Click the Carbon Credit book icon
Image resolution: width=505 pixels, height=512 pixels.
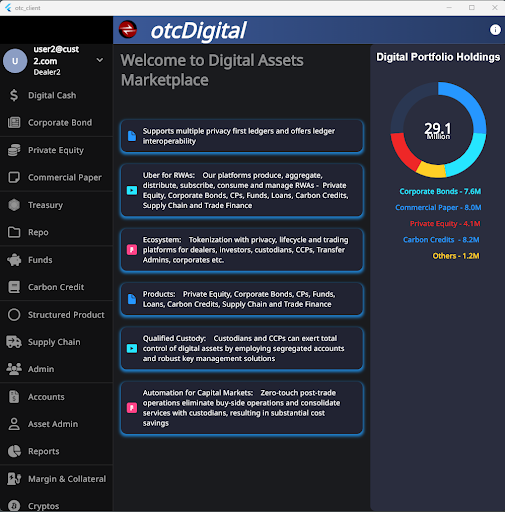[x=14, y=287]
